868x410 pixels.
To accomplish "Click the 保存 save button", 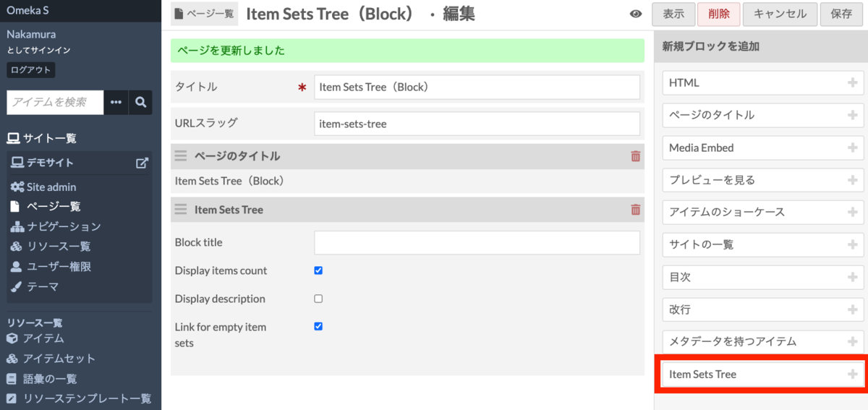I will tap(841, 14).
